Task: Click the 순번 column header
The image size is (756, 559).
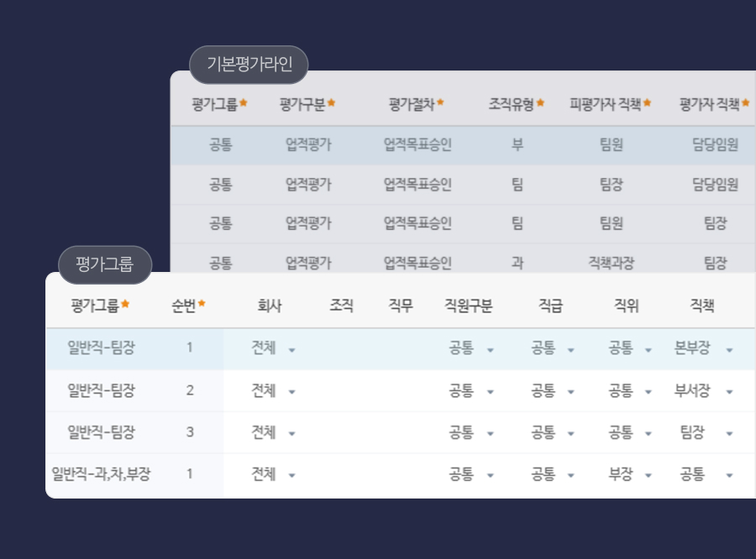Action: tap(188, 306)
